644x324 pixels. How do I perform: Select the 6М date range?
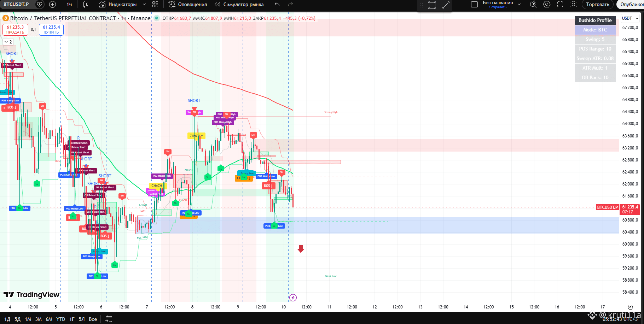coord(49,319)
